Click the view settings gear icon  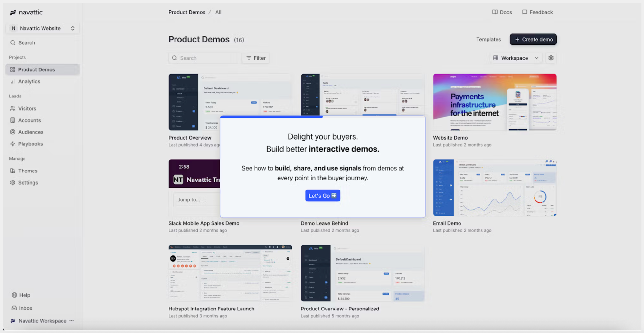(x=551, y=58)
